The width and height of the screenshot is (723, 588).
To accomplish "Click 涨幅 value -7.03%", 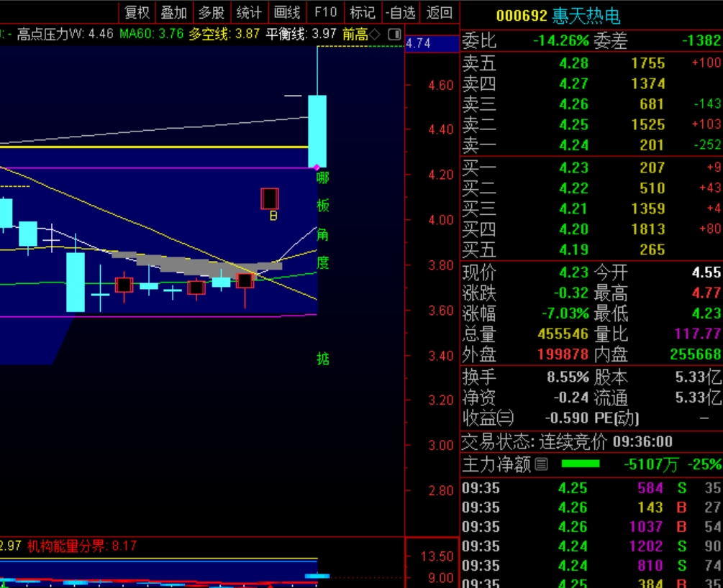I will [565, 313].
